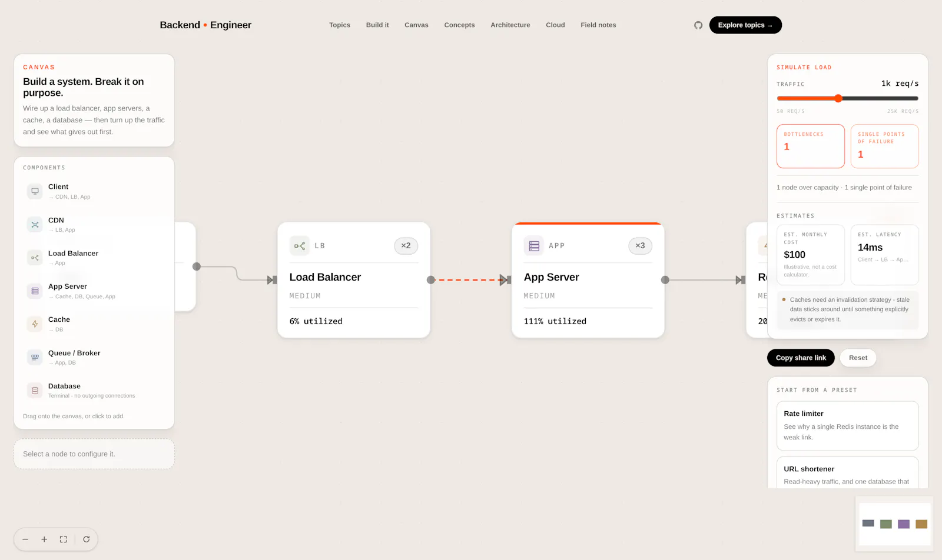Image resolution: width=942 pixels, height=560 pixels.
Task: Select the ×3 replica badge on APP
Action: click(x=640, y=246)
